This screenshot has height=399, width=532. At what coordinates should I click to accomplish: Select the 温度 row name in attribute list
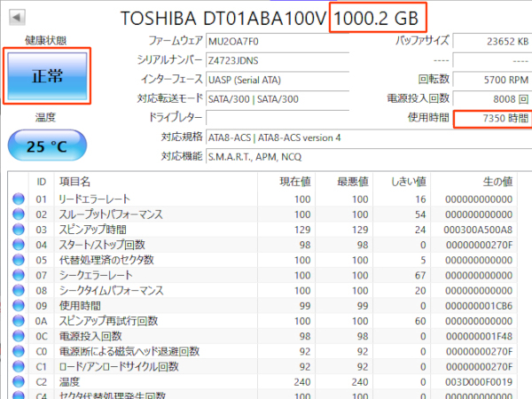[x=69, y=381]
